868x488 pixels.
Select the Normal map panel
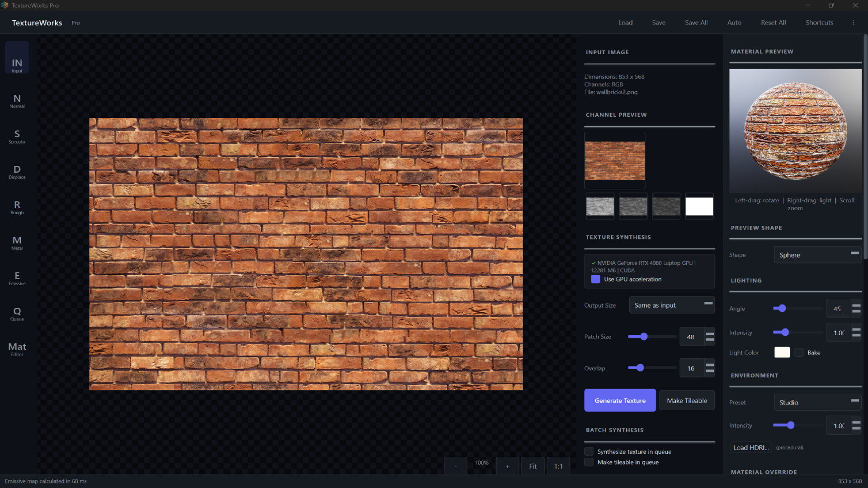click(17, 100)
